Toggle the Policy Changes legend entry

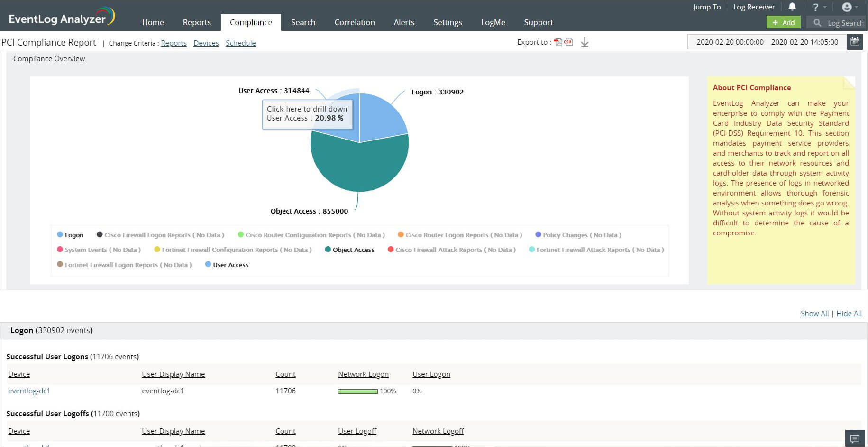pyautogui.click(x=578, y=235)
